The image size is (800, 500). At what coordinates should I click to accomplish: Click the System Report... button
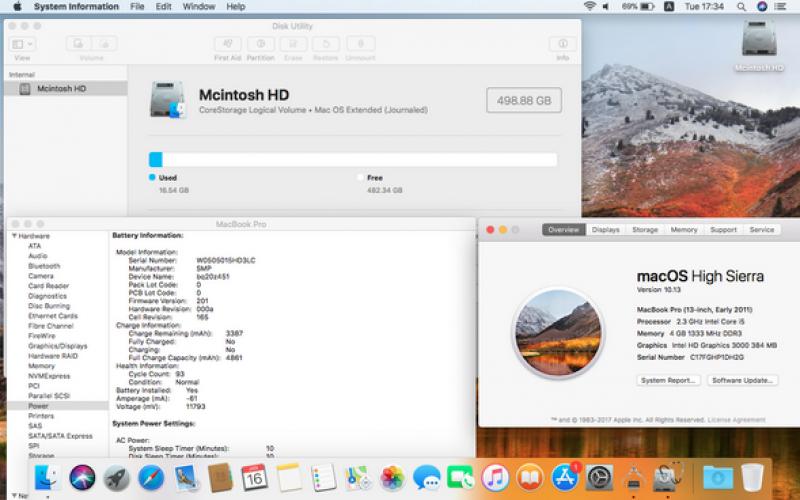668,380
